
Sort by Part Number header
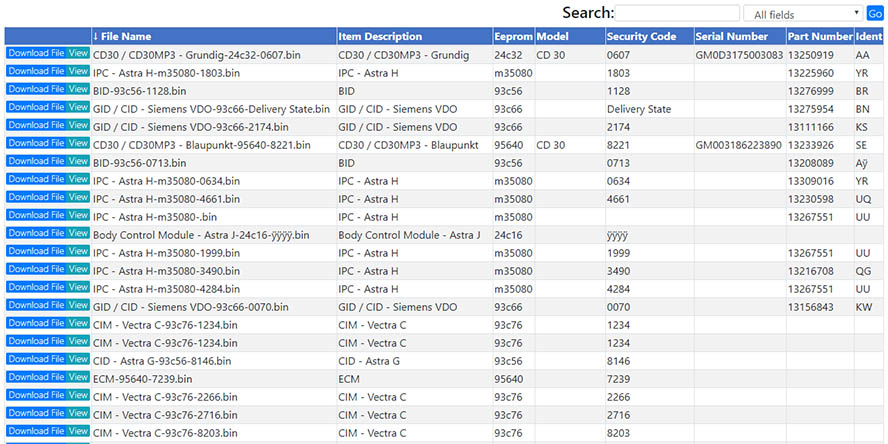(818, 36)
